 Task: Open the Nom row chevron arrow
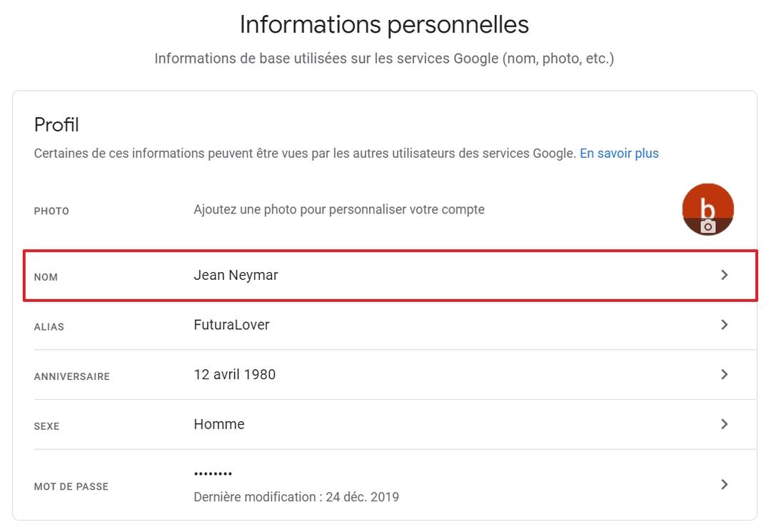pyautogui.click(x=724, y=275)
